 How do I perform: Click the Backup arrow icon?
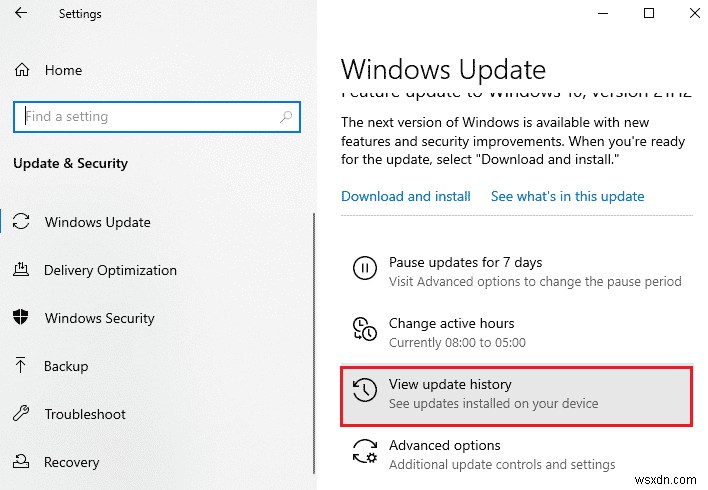pos(22,366)
